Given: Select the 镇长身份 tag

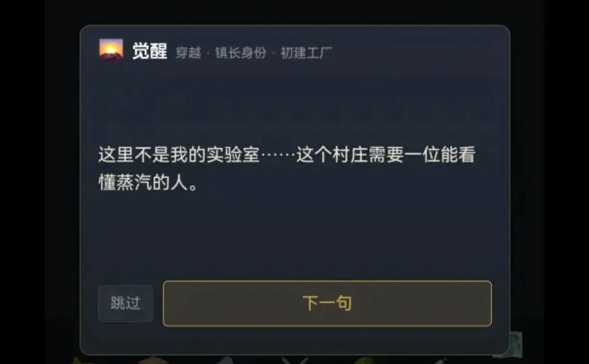Looking at the screenshot, I should click(x=241, y=52).
